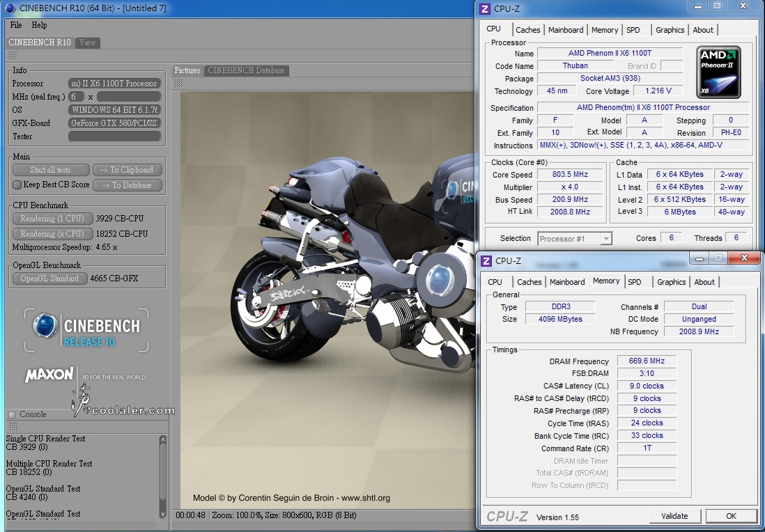
Task: Click the memory Size value '4096 MBytes'
Action: click(x=561, y=319)
